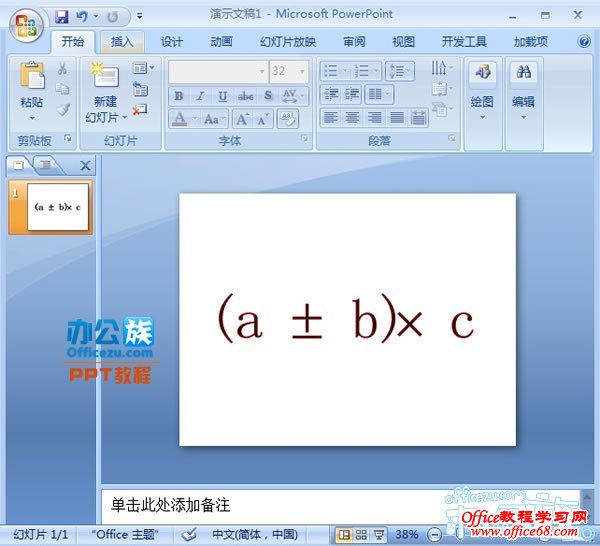Open the 剪贴板 clipboard dialog launcher
The height and width of the screenshot is (546, 600).
(x=68, y=138)
